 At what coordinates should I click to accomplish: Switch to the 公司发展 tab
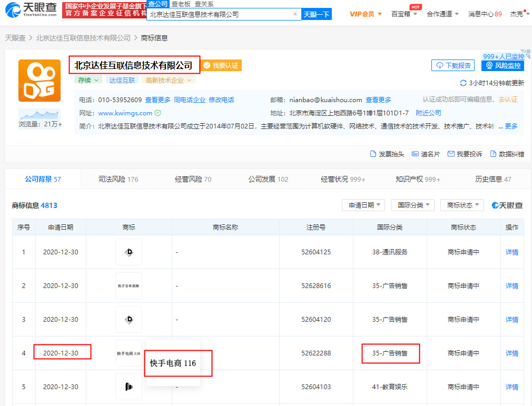pos(268,179)
